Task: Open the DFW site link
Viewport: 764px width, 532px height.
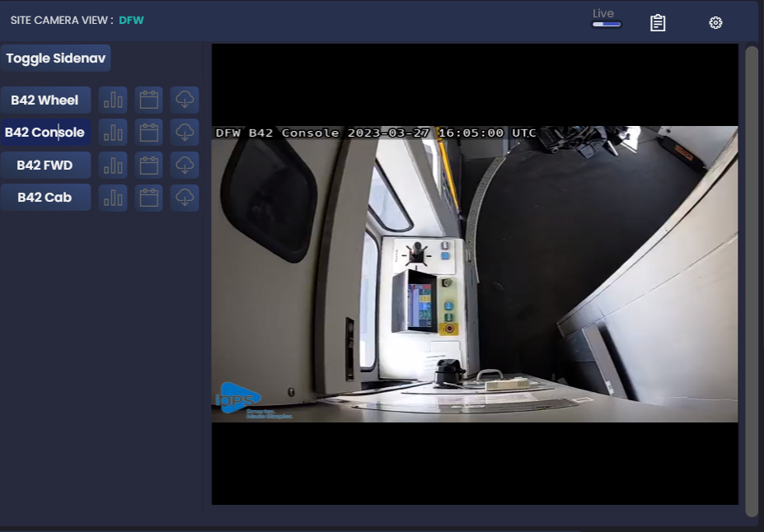Action: pyautogui.click(x=130, y=20)
